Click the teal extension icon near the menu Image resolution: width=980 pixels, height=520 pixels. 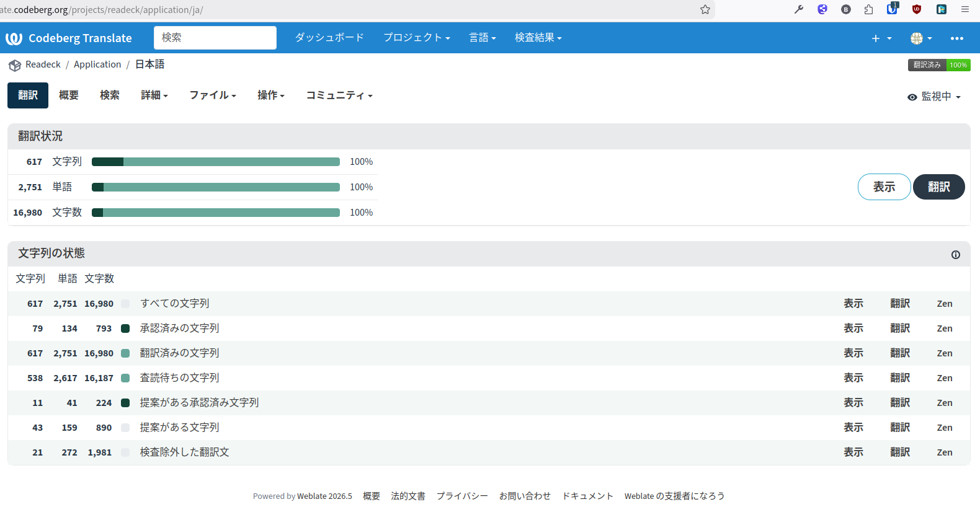click(x=942, y=9)
